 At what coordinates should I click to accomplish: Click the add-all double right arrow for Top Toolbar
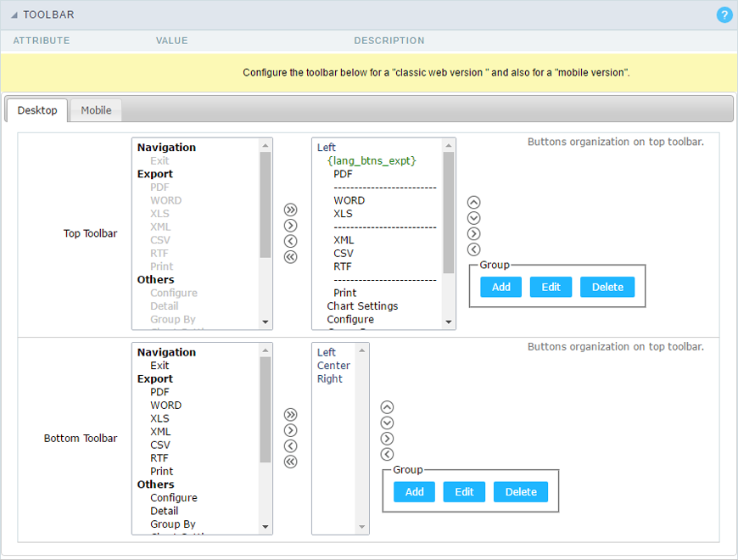[x=290, y=209]
